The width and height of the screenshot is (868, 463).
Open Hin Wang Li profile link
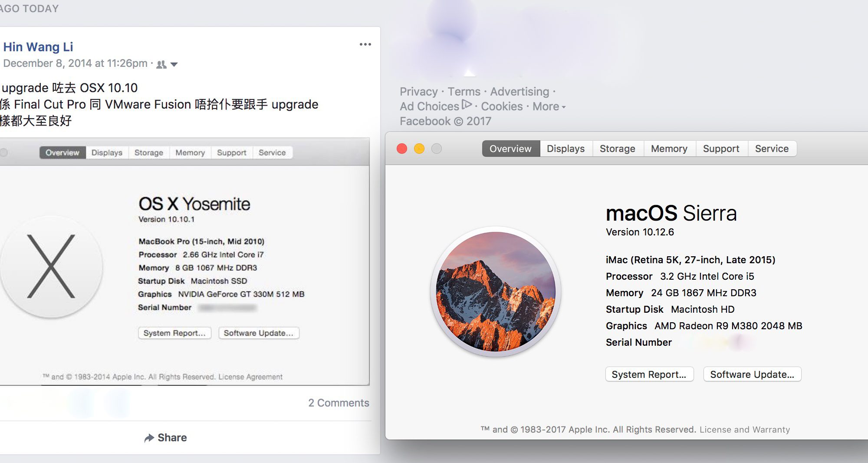[x=38, y=47]
